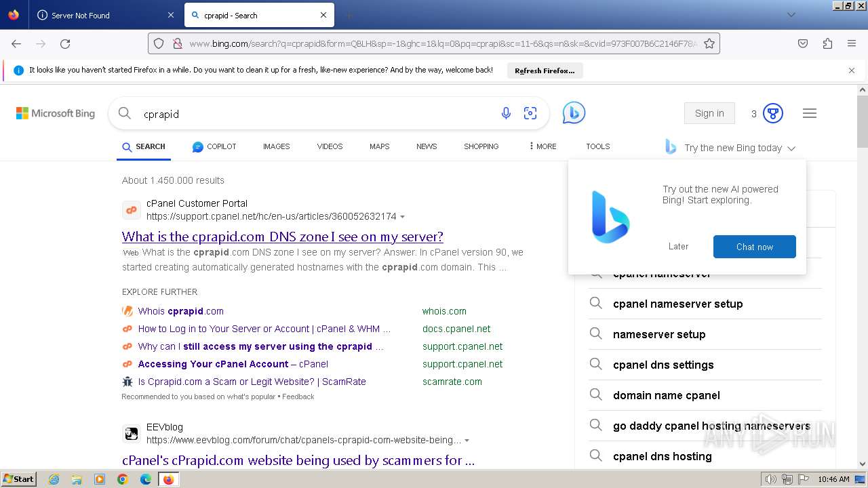Click Firefox icon in taskbar

168,479
